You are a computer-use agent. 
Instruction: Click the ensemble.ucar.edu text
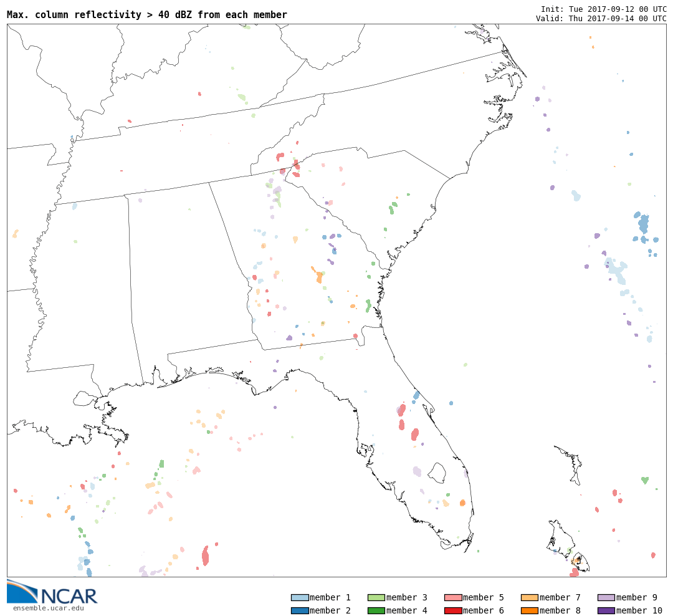click(x=49, y=608)
